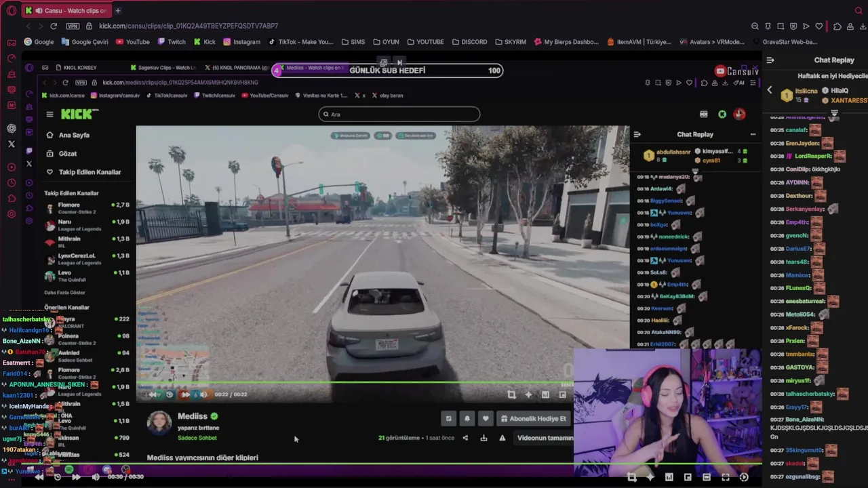Screen dimensions: 868x488
Task: Take a snapshot of the page
Action: pyautogui.click(x=781, y=26)
